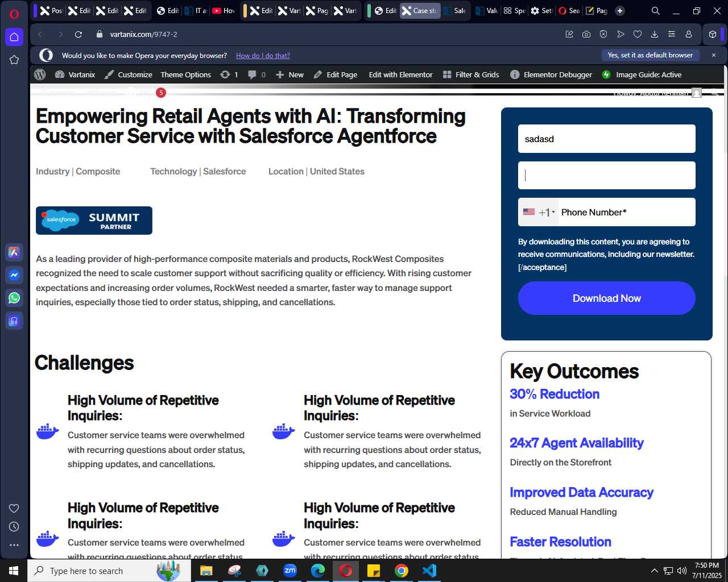
Task: Open Opera main menu logo
Action: click(x=14, y=14)
